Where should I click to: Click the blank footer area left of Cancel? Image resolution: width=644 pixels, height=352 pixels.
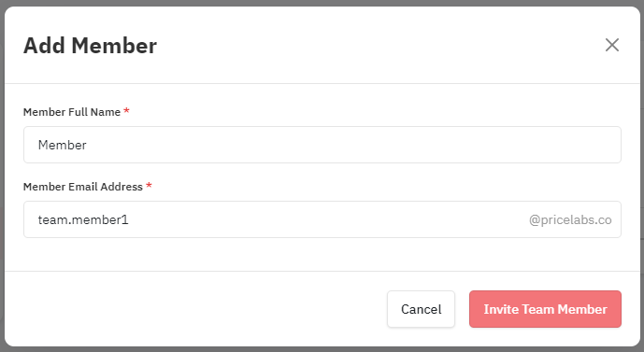point(195,309)
